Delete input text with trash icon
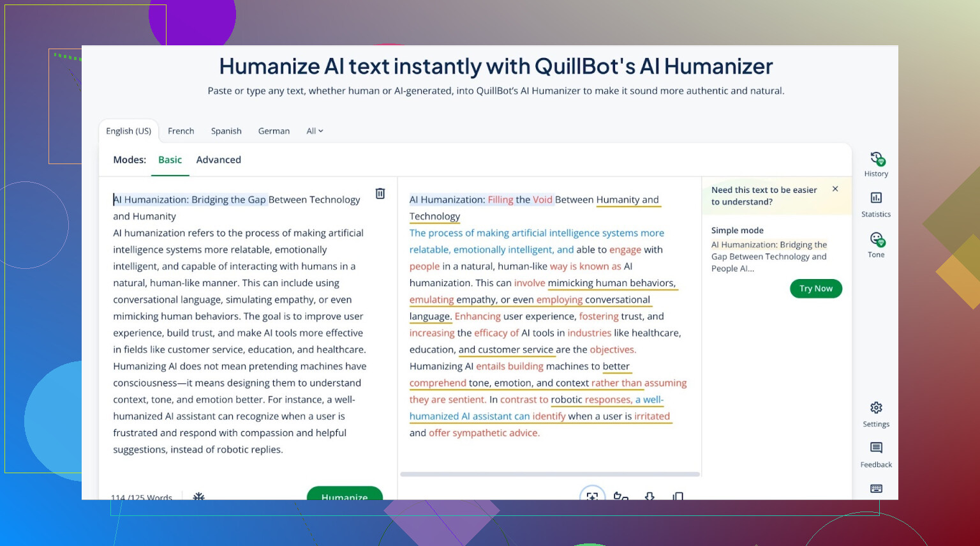The image size is (980, 546). click(380, 193)
